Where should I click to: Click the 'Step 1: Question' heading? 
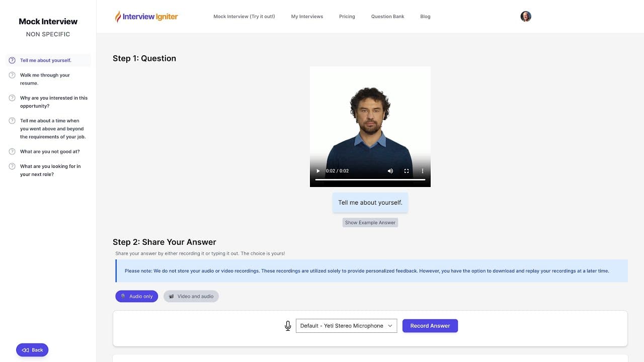coord(144,58)
